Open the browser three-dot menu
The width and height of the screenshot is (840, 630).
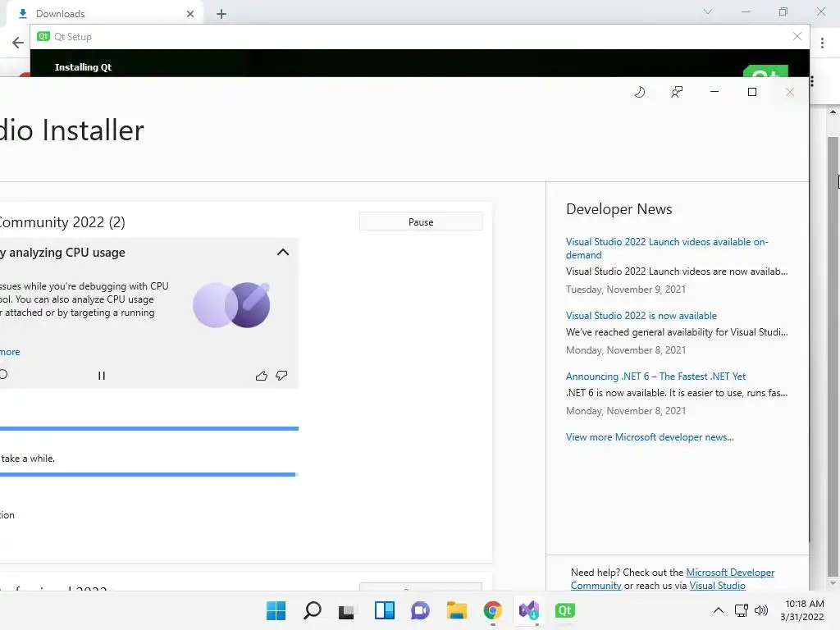click(822, 43)
